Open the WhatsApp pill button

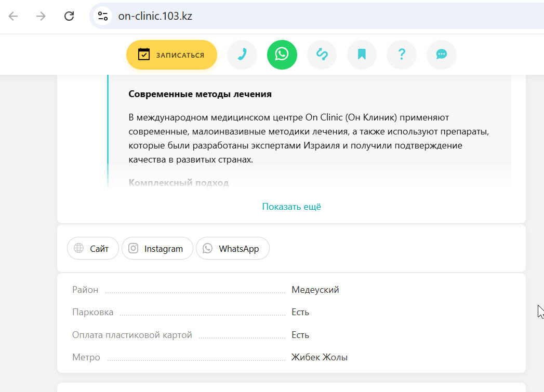233,248
